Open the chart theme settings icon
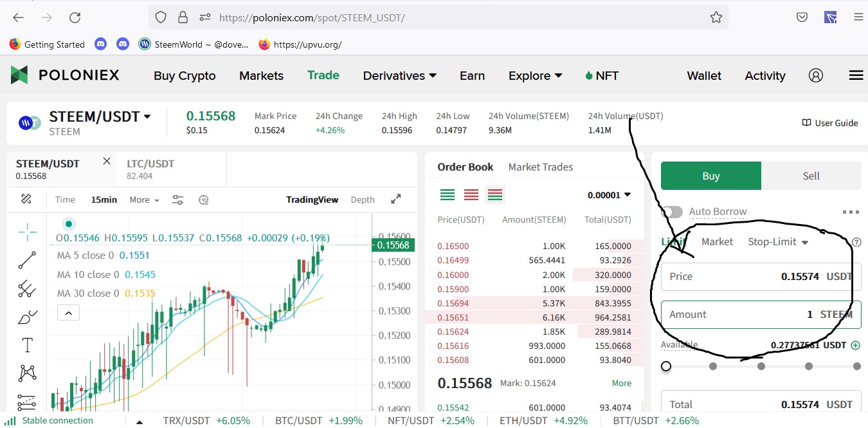This screenshot has height=428, width=868. (x=204, y=200)
